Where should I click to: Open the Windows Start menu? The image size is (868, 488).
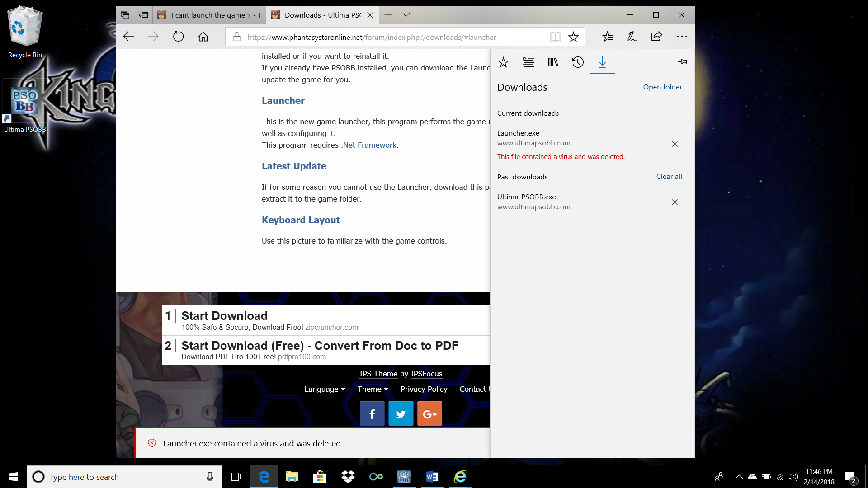pos(14,477)
